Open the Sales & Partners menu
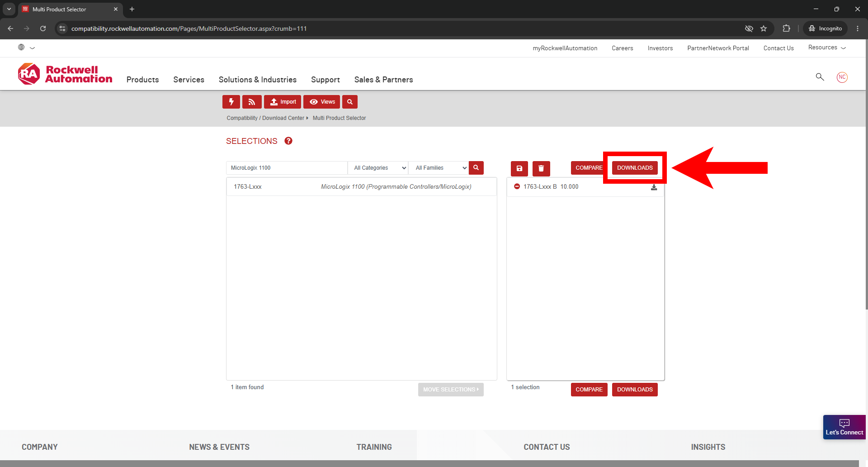The width and height of the screenshot is (868, 467). pyautogui.click(x=384, y=80)
